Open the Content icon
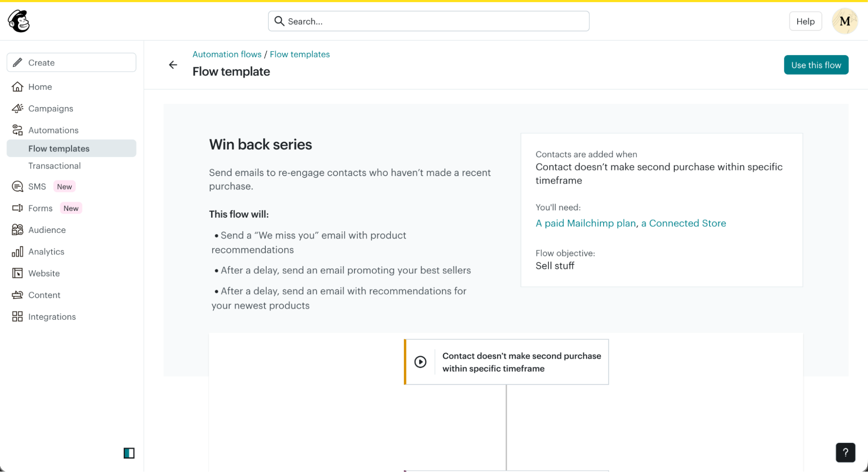 [17, 295]
